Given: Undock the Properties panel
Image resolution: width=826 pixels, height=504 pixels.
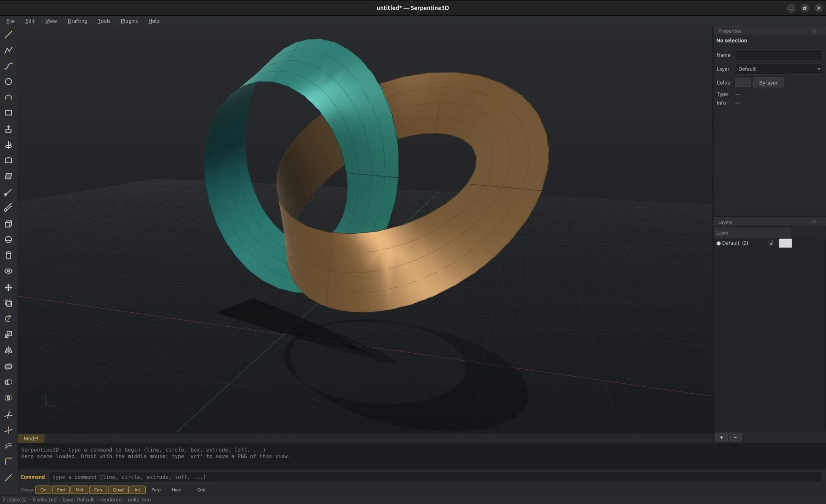Looking at the screenshot, I should tap(814, 31).
